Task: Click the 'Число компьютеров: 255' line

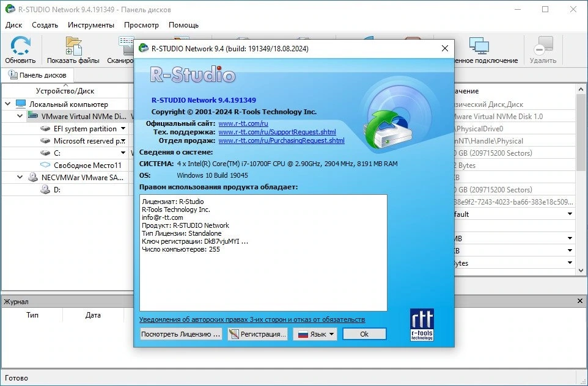Action: point(181,249)
